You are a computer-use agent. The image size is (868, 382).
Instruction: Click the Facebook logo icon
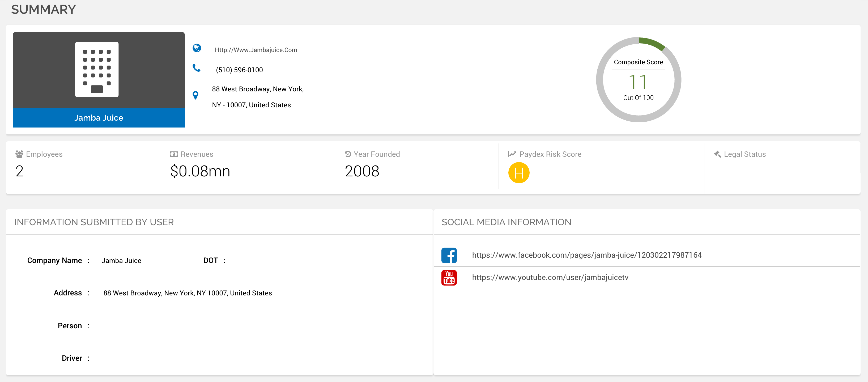(x=449, y=255)
